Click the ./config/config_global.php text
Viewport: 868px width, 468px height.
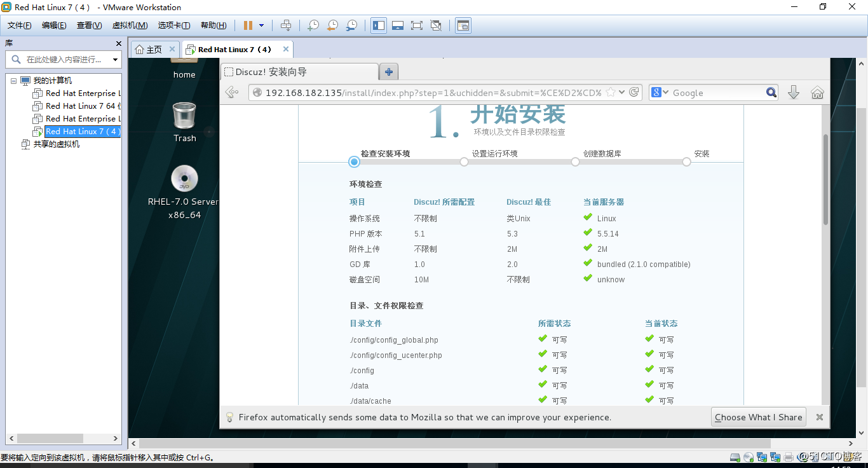[x=394, y=340]
